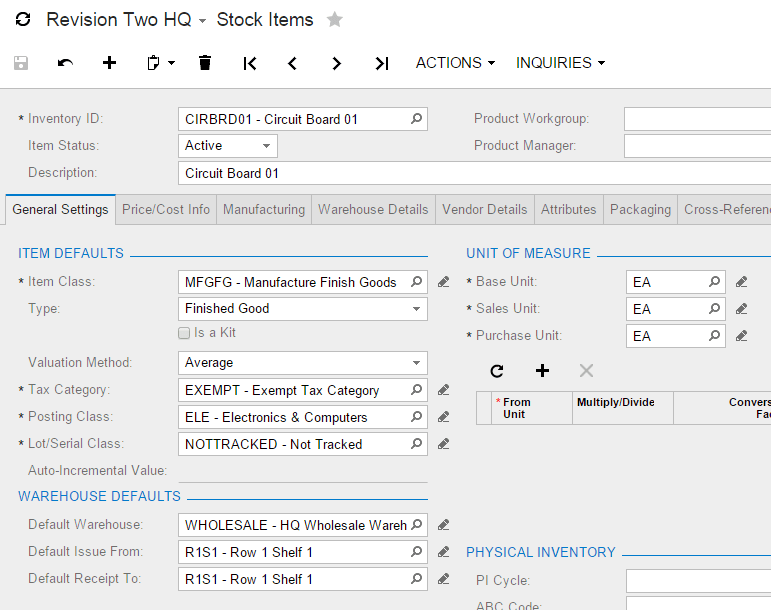The width and height of the screenshot is (771, 610).
Task: Click the Save disk icon in toolbar
Action: pos(21,63)
